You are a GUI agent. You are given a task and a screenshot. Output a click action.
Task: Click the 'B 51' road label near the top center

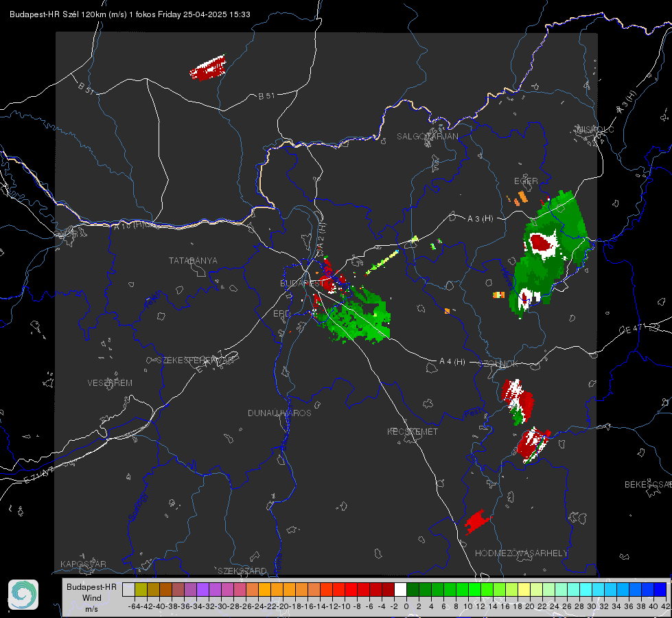click(266, 96)
